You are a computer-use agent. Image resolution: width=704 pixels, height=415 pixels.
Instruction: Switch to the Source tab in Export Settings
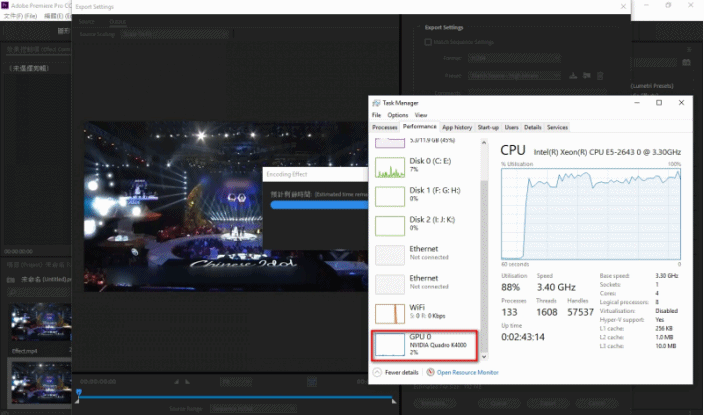87,22
